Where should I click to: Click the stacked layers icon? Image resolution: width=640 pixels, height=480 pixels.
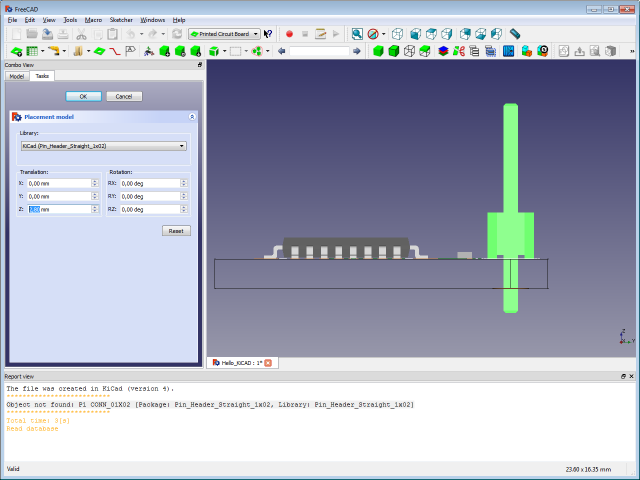click(443, 51)
